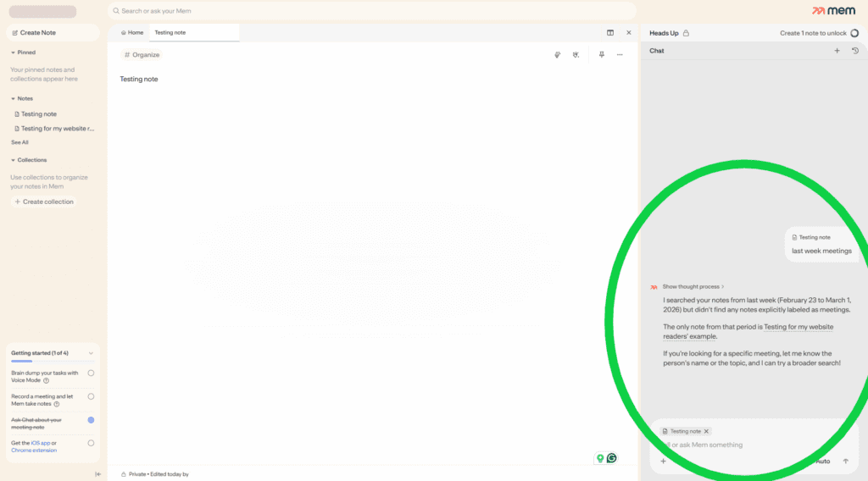The image size is (868, 481).
Task: Open chat history clock icon
Action: point(855,51)
